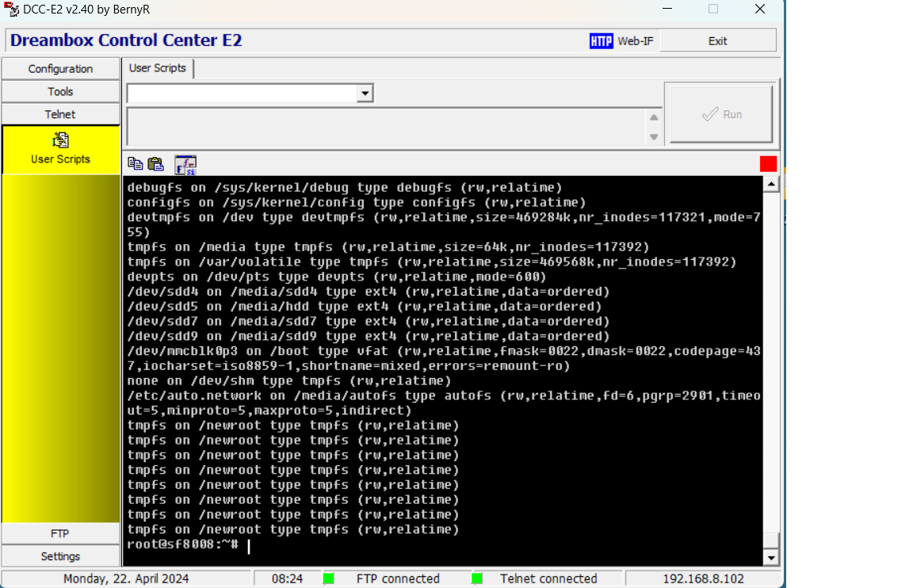Copy the terminal output with the copy icon
Screen dimensions: 913x588
(x=135, y=164)
